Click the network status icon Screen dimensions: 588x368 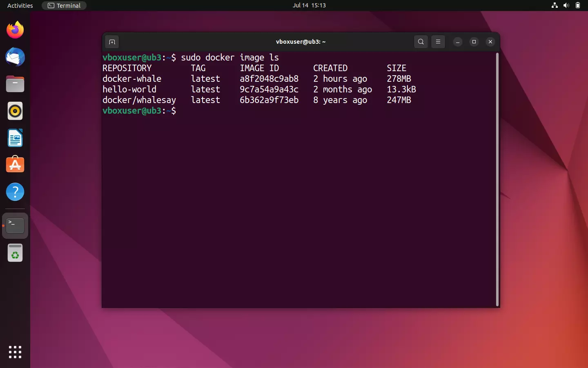click(x=554, y=5)
